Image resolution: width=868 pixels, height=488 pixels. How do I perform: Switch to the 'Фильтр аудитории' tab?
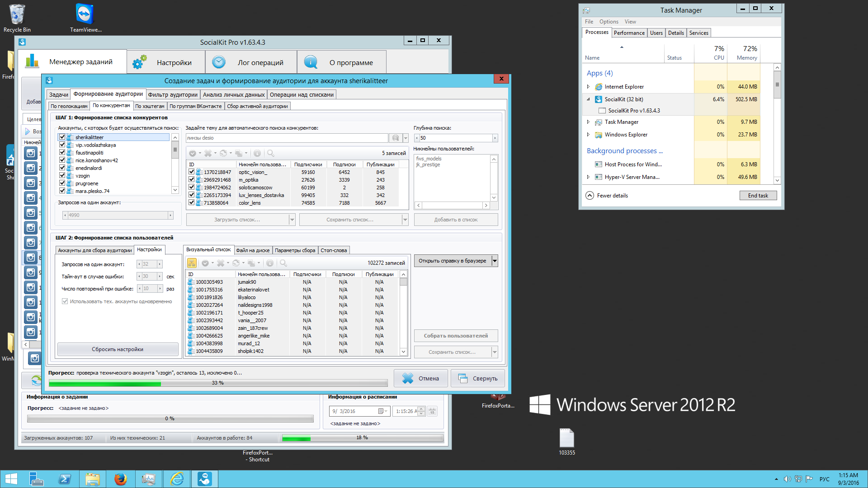173,94
